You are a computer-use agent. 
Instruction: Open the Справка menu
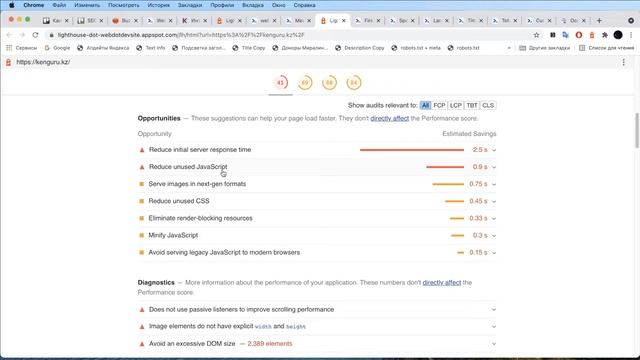pos(304,5)
